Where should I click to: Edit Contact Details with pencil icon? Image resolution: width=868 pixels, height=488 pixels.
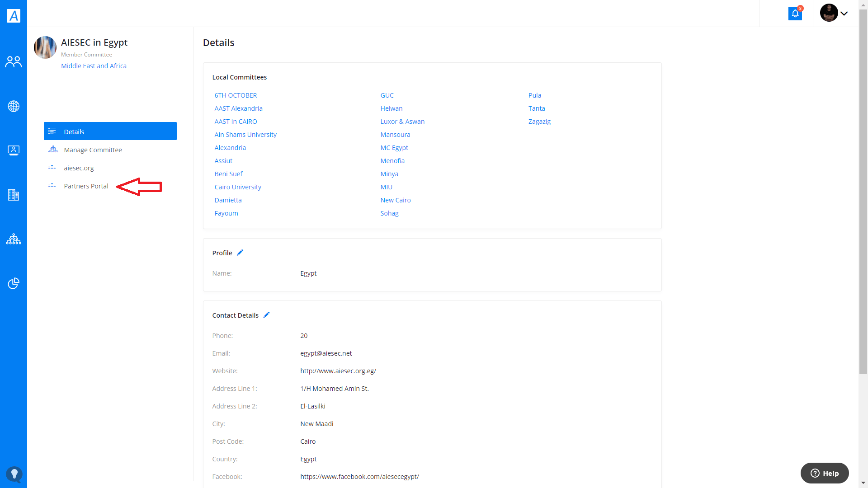pos(267,315)
